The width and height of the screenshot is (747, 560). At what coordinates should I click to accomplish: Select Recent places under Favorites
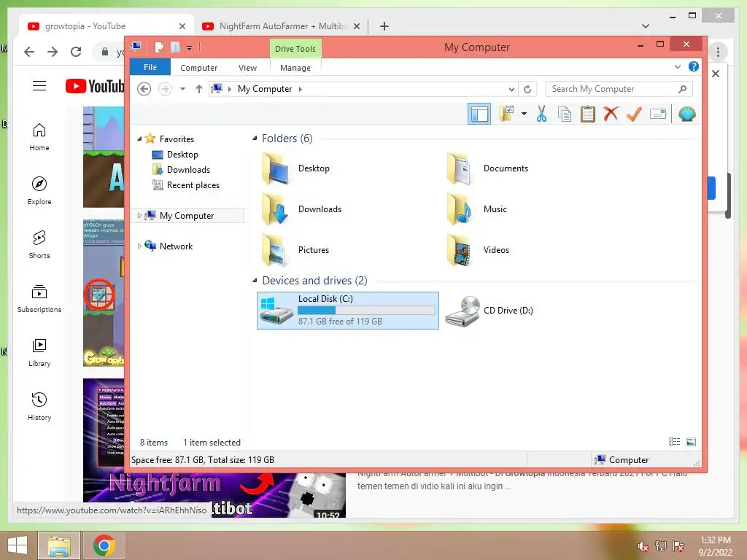click(193, 184)
